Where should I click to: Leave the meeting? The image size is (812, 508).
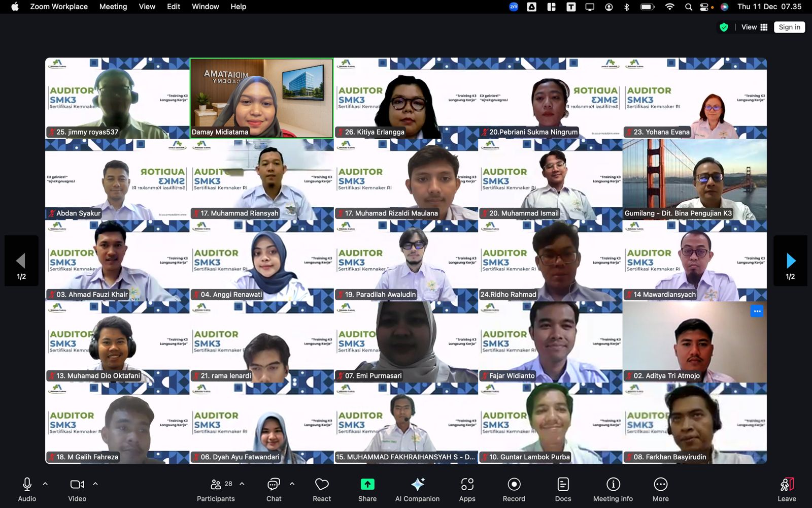(787, 489)
